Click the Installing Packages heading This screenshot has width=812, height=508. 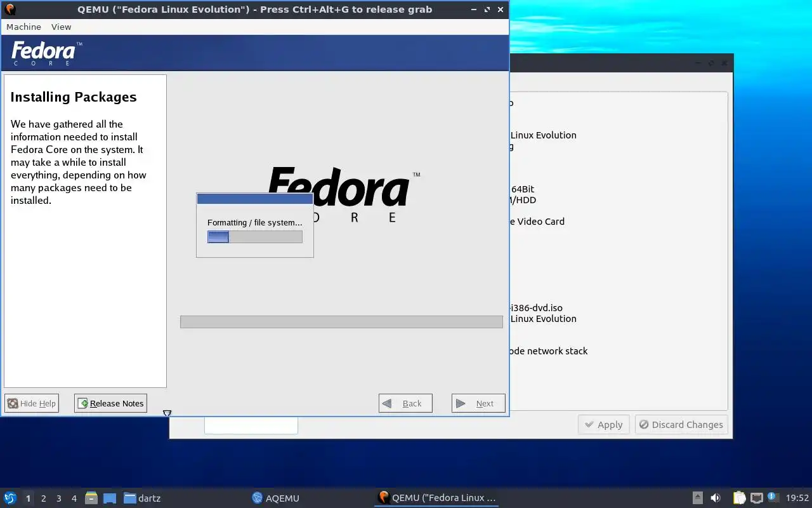(x=74, y=97)
